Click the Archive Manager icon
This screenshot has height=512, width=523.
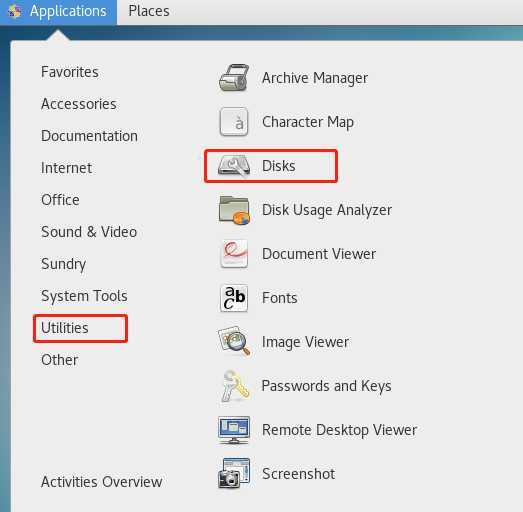point(234,78)
